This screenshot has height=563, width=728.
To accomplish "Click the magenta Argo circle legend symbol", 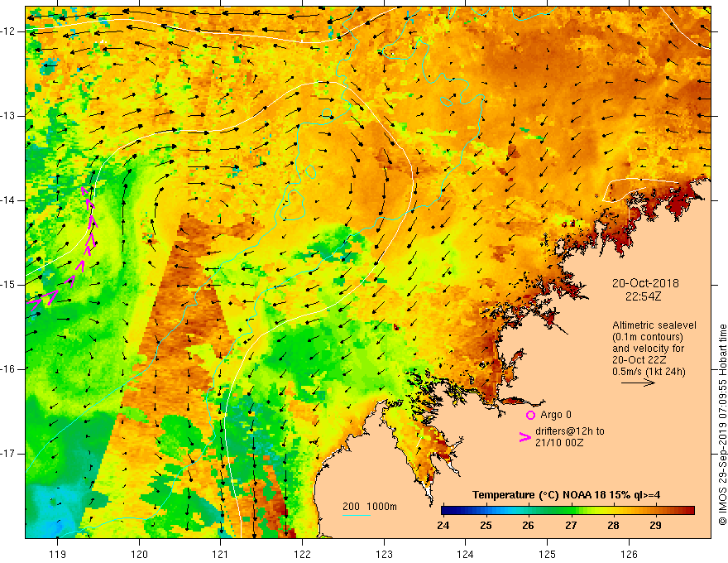I will tap(530, 415).
